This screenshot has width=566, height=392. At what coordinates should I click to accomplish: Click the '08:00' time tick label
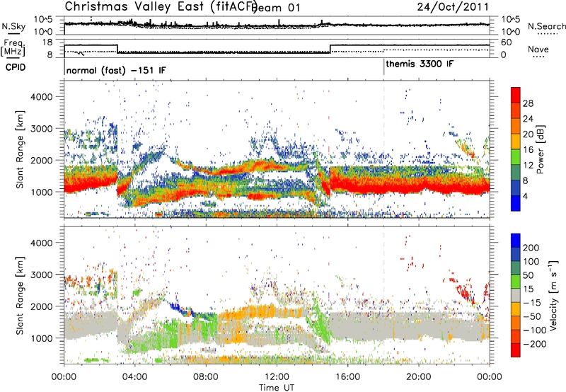(206, 377)
